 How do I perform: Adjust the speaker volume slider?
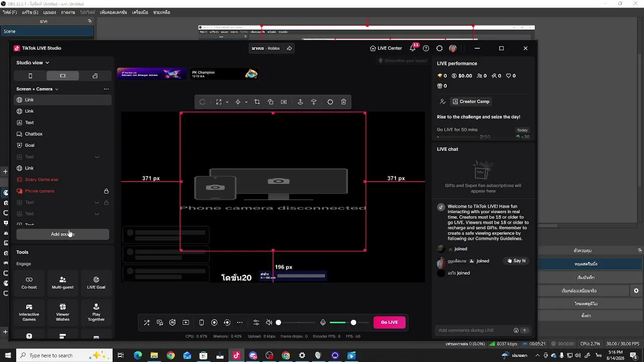[296, 322]
